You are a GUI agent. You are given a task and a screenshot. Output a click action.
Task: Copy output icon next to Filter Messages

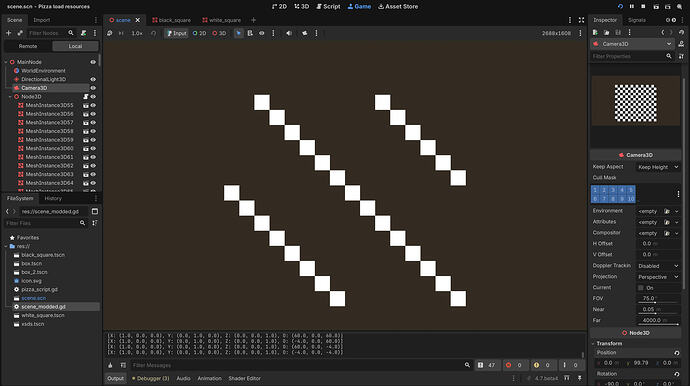123,365
